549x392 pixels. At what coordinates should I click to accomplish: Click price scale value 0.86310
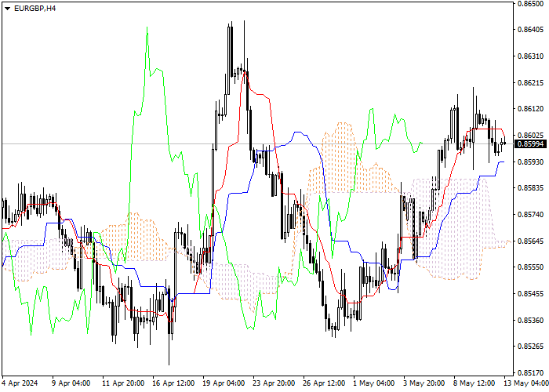(x=530, y=56)
